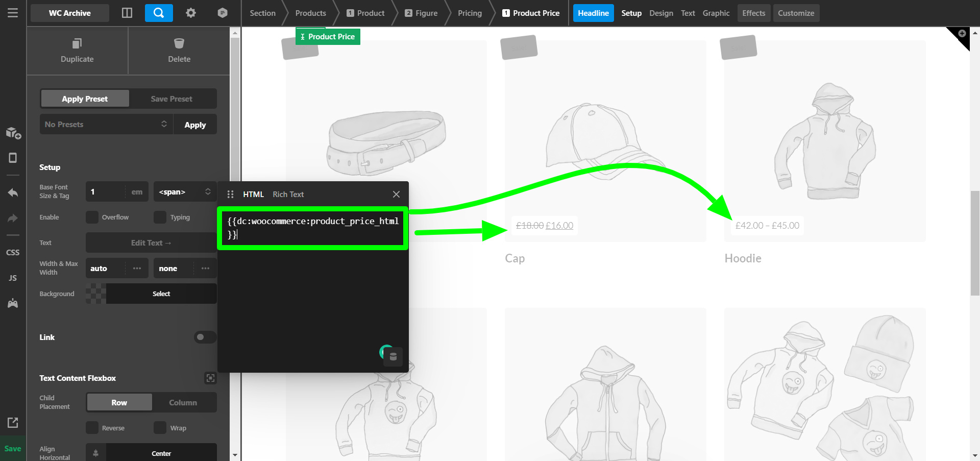The image size is (980, 461).
Task: Go to Products in the breadcrumb
Action: [x=310, y=13]
